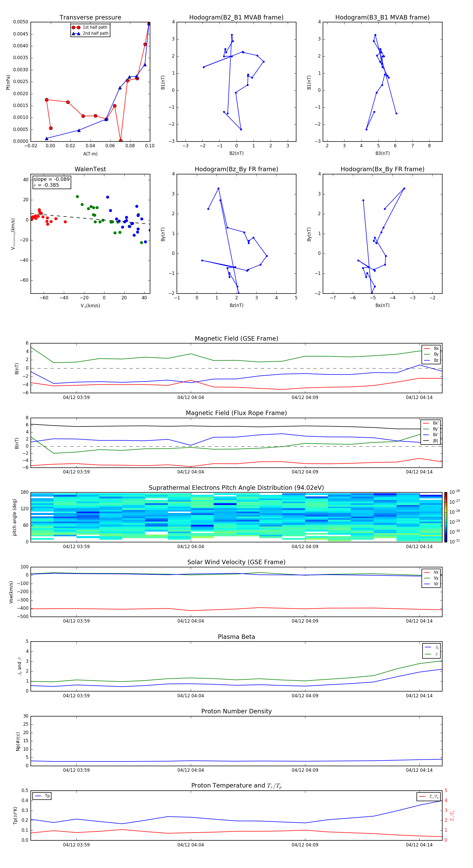The height and width of the screenshot is (868, 473).
Task: Click the pitch angle distribution colorbar
Action: click(445, 517)
